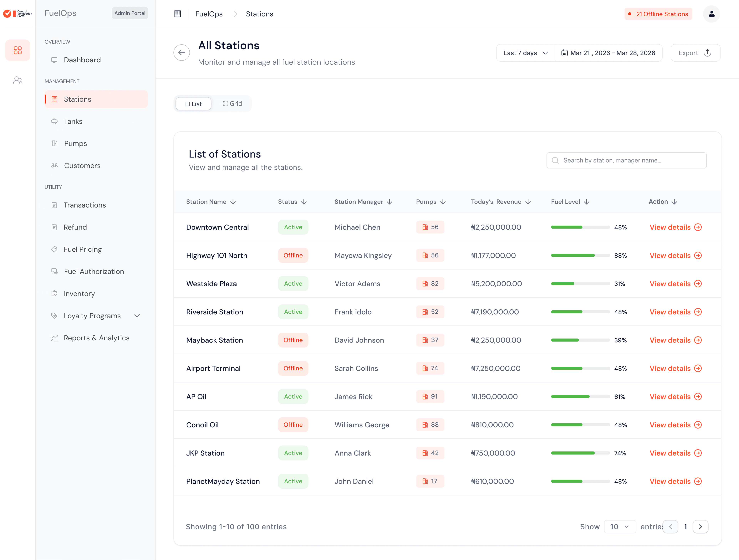Viewport: 739px width, 560px height.
Task: Click the 21 Offline Stations badge
Action: [x=658, y=14]
